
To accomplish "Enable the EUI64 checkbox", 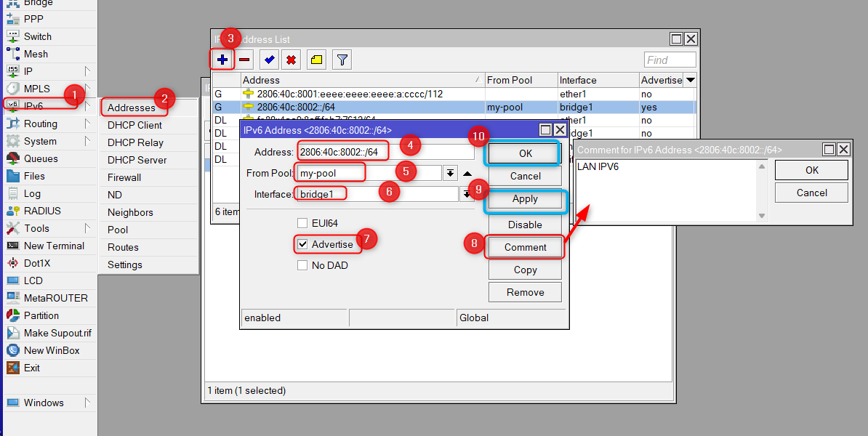I will click(x=302, y=223).
